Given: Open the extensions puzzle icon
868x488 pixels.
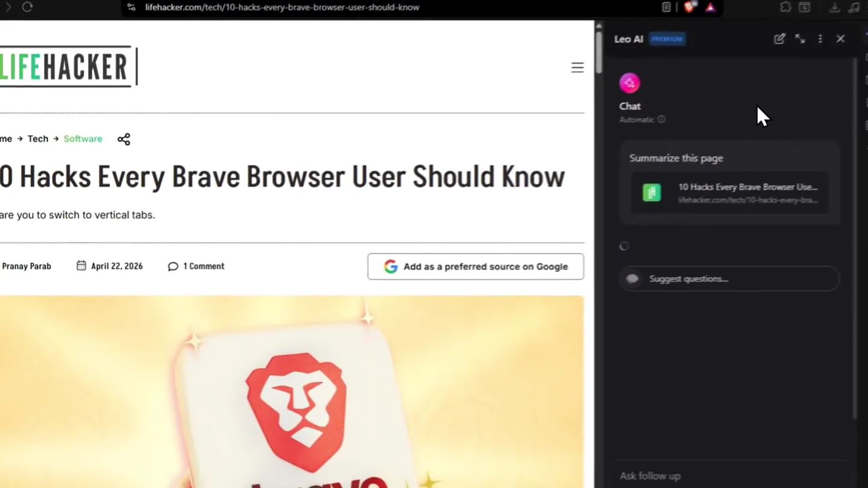Looking at the screenshot, I should [785, 7].
